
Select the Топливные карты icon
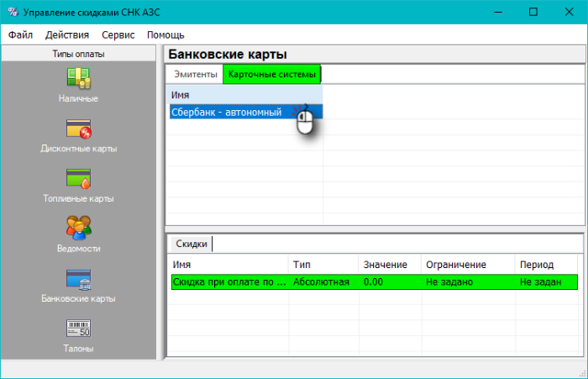tap(78, 178)
